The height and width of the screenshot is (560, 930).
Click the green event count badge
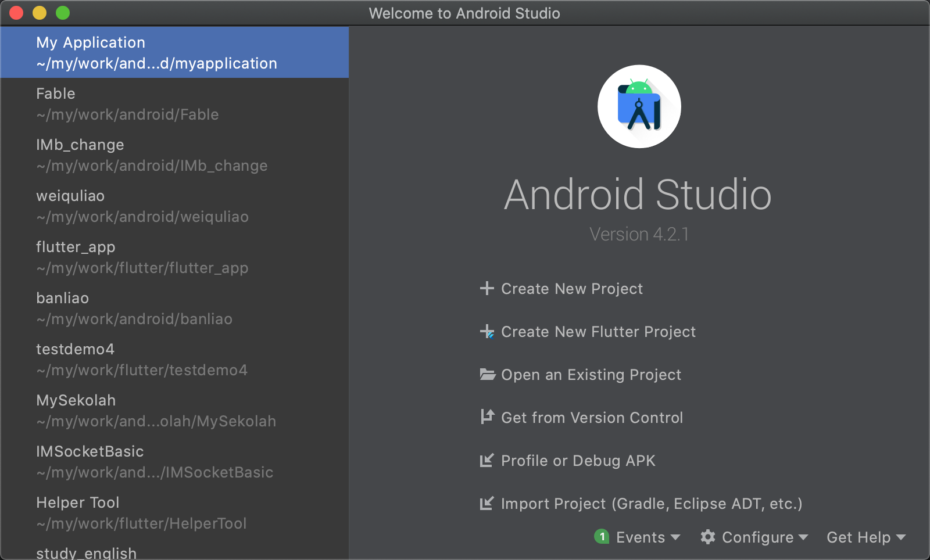[603, 537]
